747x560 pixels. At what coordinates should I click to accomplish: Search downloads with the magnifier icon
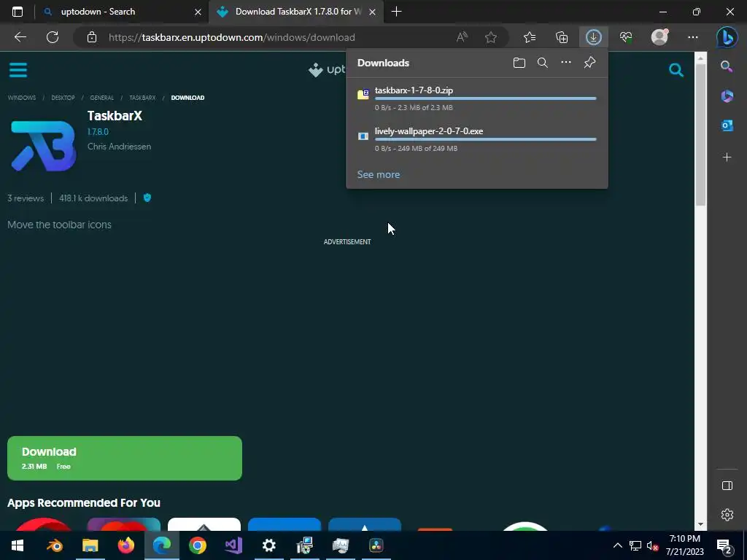(x=543, y=63)
